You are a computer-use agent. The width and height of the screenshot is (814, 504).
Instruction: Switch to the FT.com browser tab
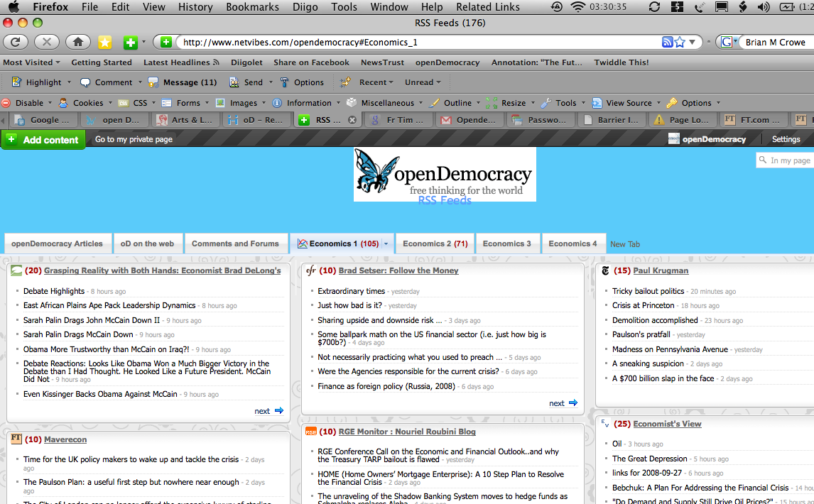(x=755, y=120)
